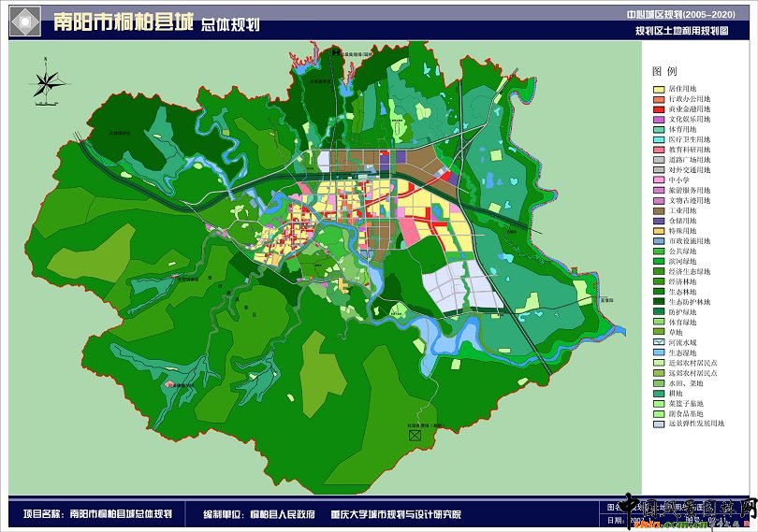Screen dimensions: 758x532
Task: Click the 工业用地 brown legend swatch
Action: [659, 210]
